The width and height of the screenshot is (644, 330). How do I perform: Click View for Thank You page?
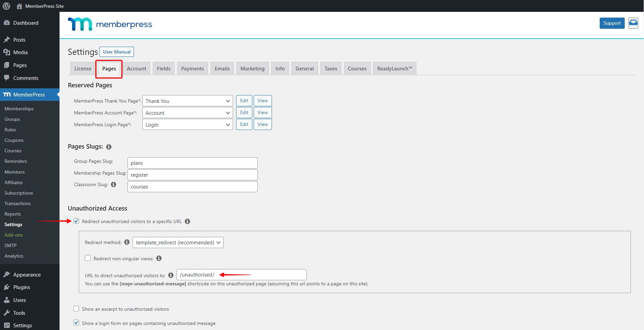click(x=263, y=101)
